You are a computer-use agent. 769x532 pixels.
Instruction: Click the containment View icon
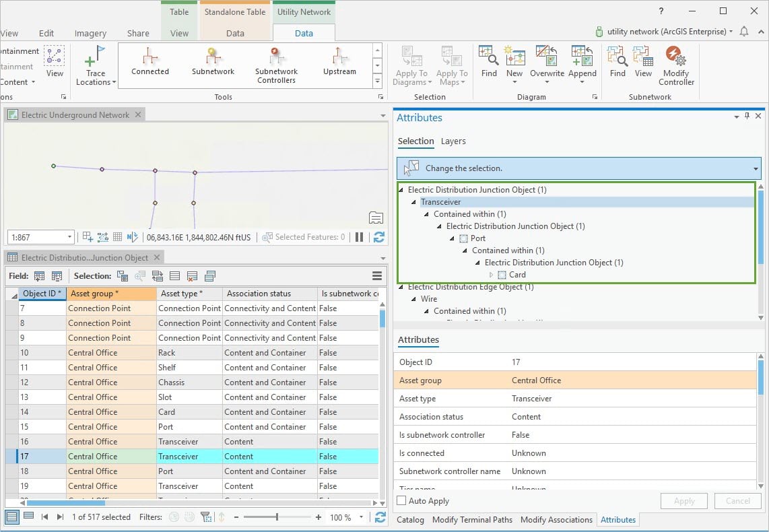point(55,61)
